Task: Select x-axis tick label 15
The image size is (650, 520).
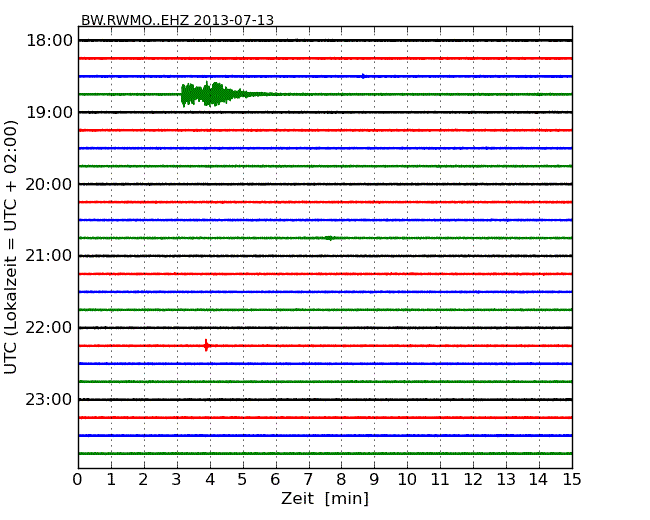Action: point(572,480)
